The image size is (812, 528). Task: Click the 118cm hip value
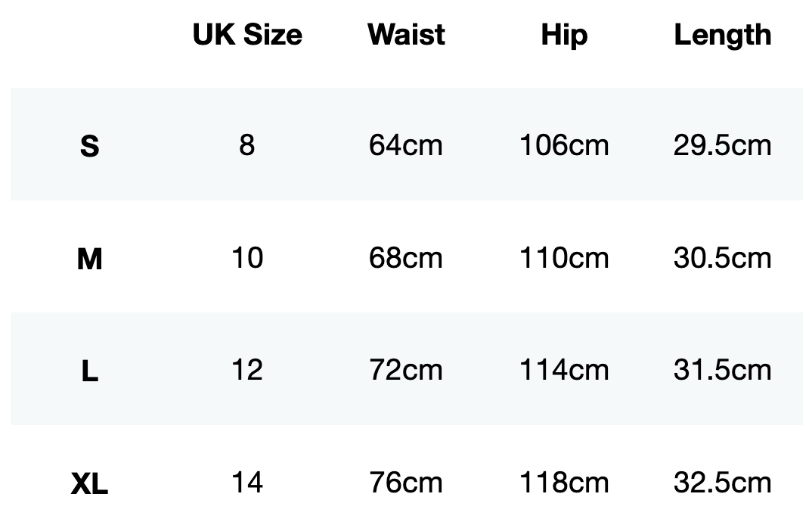[564, 483]
